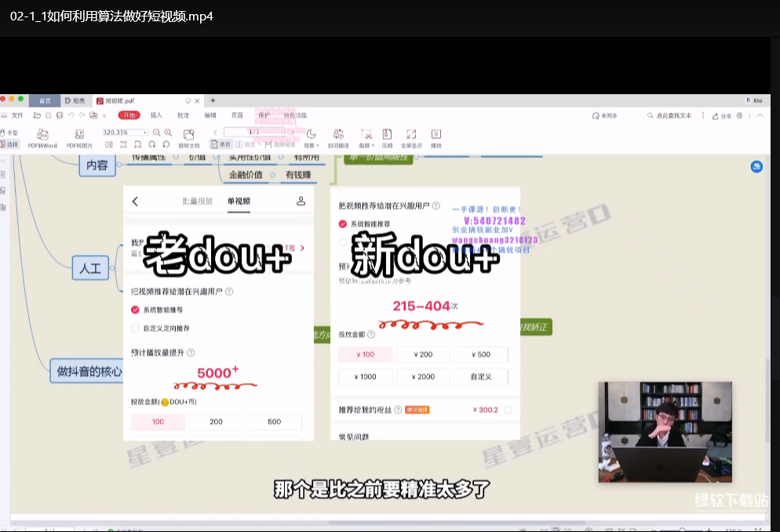Click the fit width icon
The height and width of the screenshot is (532, 780).
click(138, 144)
